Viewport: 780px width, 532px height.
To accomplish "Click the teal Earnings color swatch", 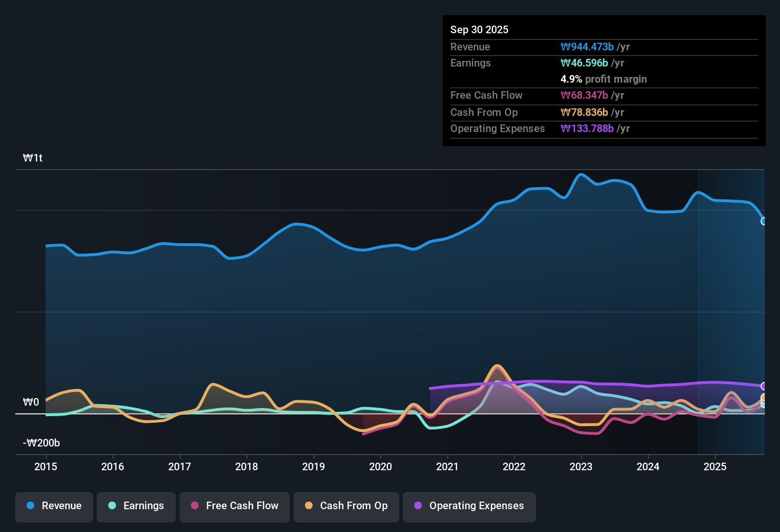I will click(112, 506).
